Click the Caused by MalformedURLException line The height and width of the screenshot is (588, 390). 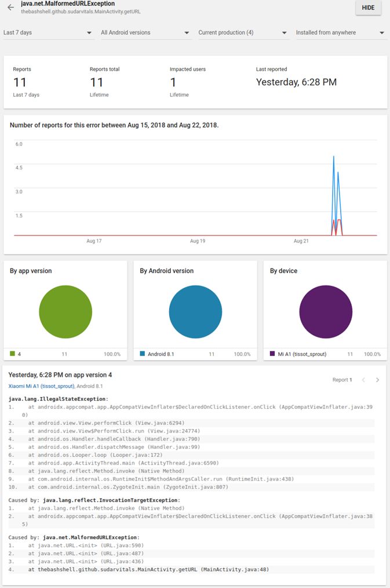(74, 537)
